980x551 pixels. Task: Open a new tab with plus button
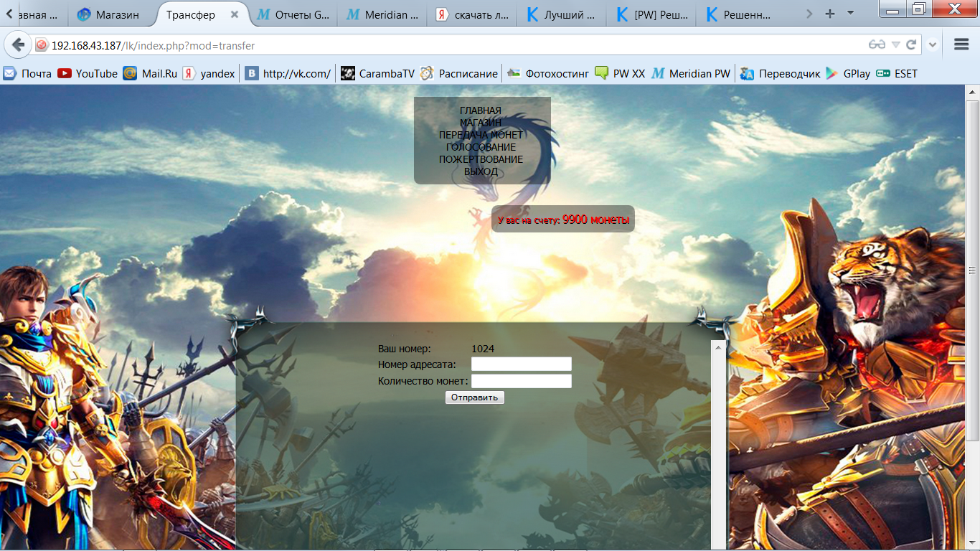coord(830,14)
